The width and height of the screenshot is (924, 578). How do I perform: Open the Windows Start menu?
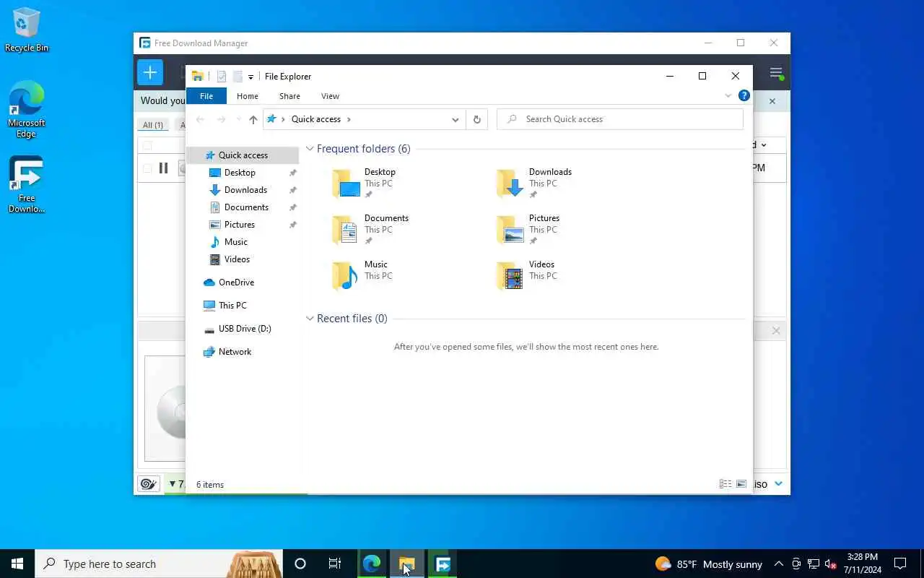click(x=17, y=564)
